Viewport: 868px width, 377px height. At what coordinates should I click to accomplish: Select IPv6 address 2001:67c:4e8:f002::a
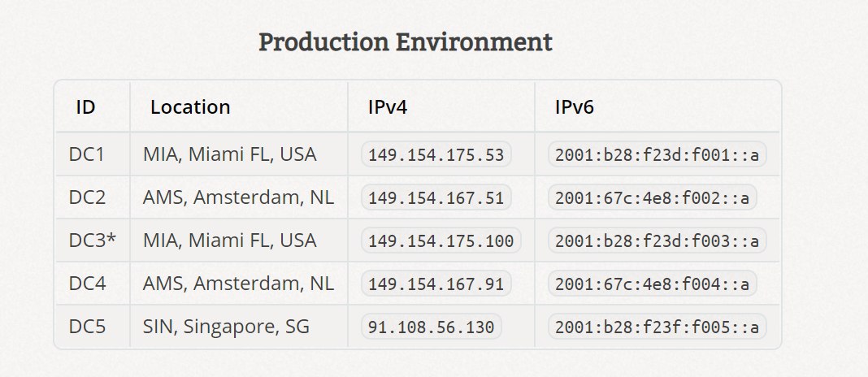click(x=652, y=197)
